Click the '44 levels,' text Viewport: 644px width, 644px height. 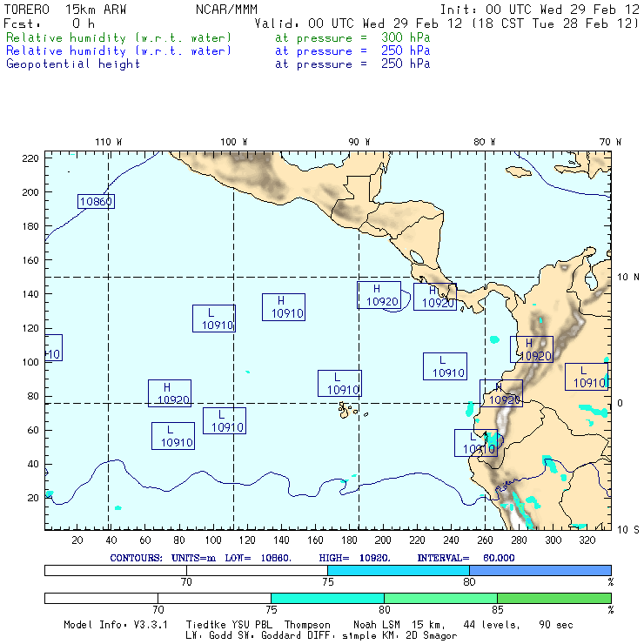coord(491,625)
